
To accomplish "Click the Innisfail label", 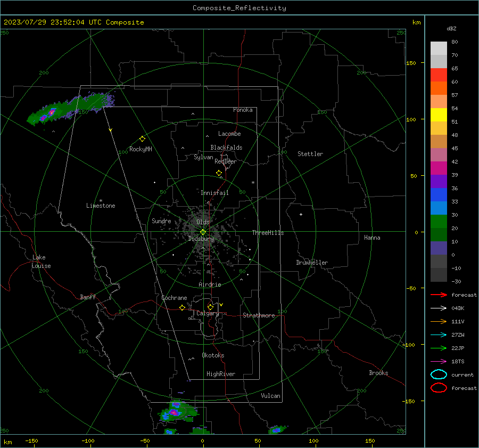I will pyautogui.click(x=214, y=193).
